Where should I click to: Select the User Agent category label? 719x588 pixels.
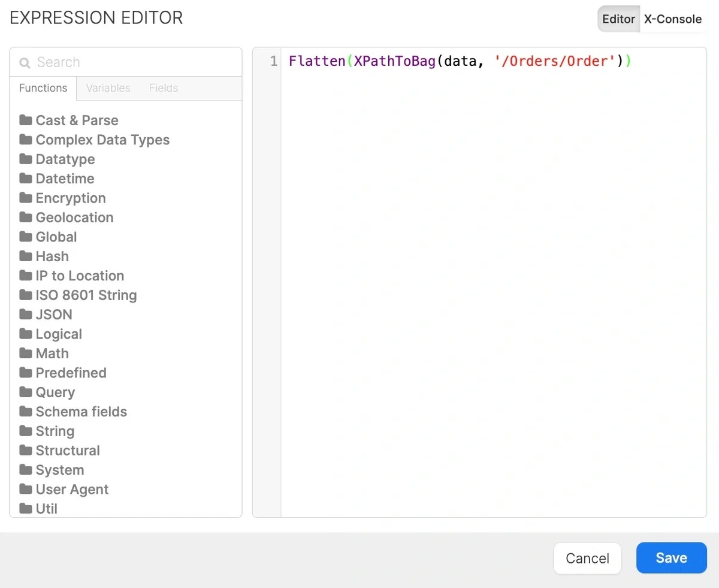(x=72, y=489)
